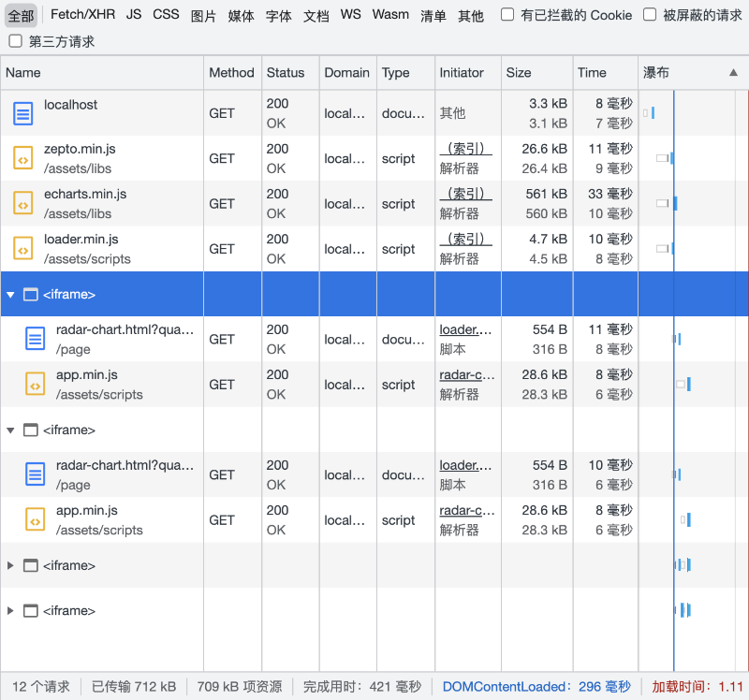Click the frame icon of the highlighted iframe row
Screen dimensions: 749x700
(x=31, y=295)
